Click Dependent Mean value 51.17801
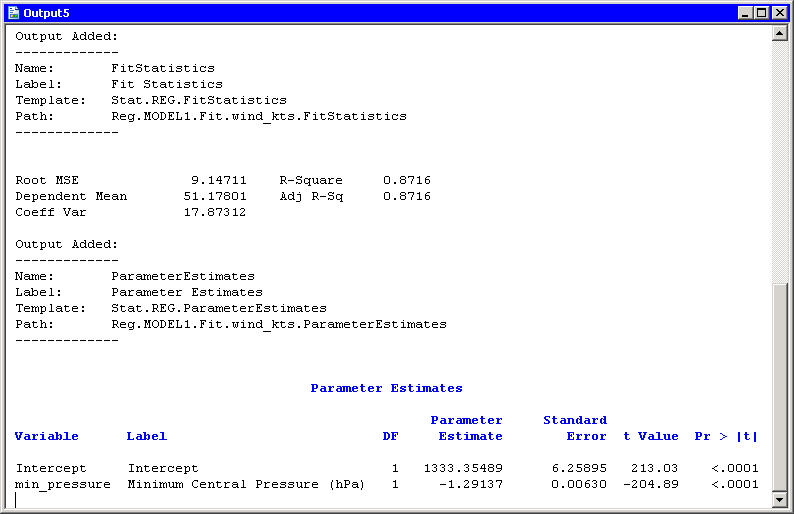Image resolution: width=794 pixels, height=514 pixels. [x=215, y=196]
